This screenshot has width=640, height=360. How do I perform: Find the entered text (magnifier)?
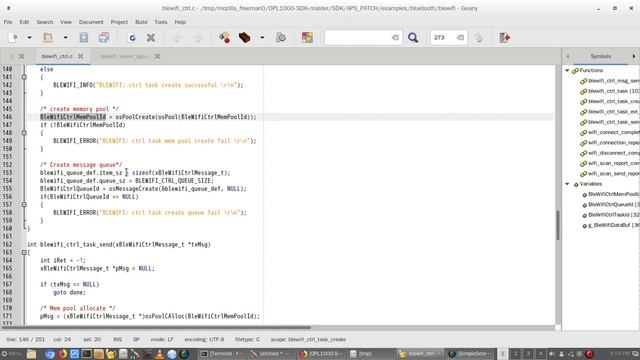click(413, 38)
